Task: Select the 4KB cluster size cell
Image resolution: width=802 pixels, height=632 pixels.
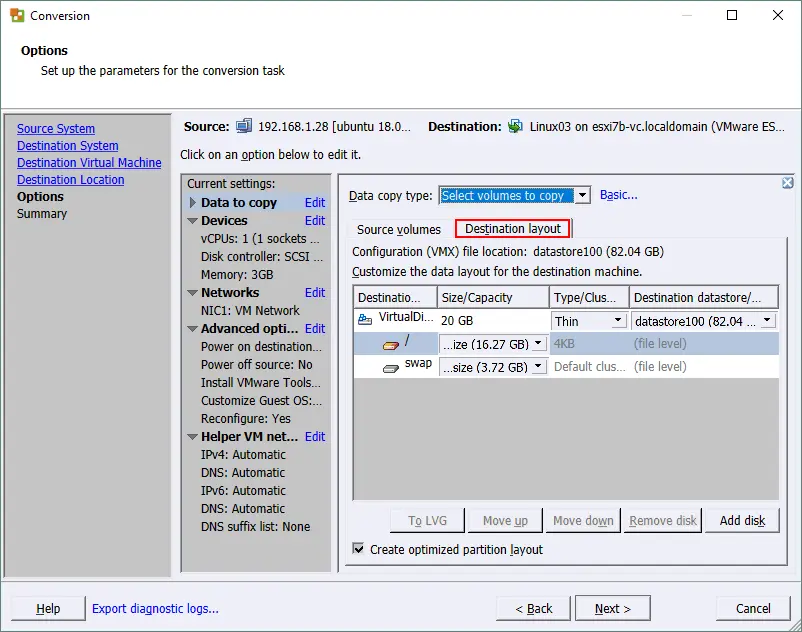Action: pyautogui.click(x=590, y=344)
